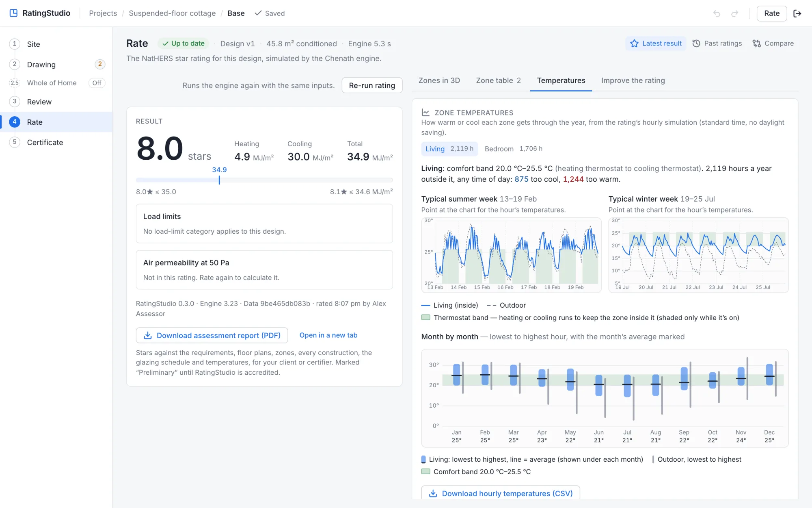The image size is (812, 508).
Task: Open the Zone table tab
Action: point(498,80)
